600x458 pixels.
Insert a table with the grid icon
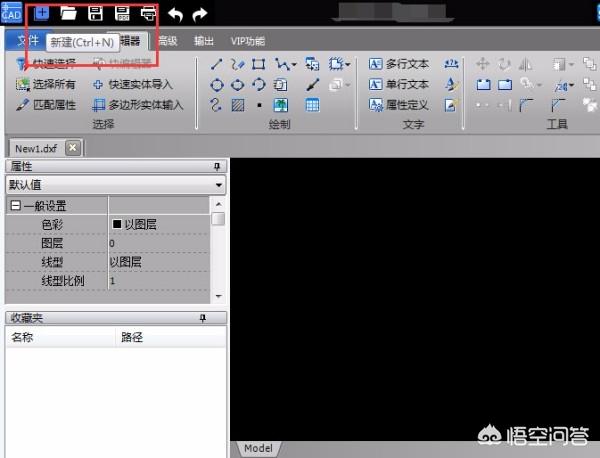click(x=312, y=104)
